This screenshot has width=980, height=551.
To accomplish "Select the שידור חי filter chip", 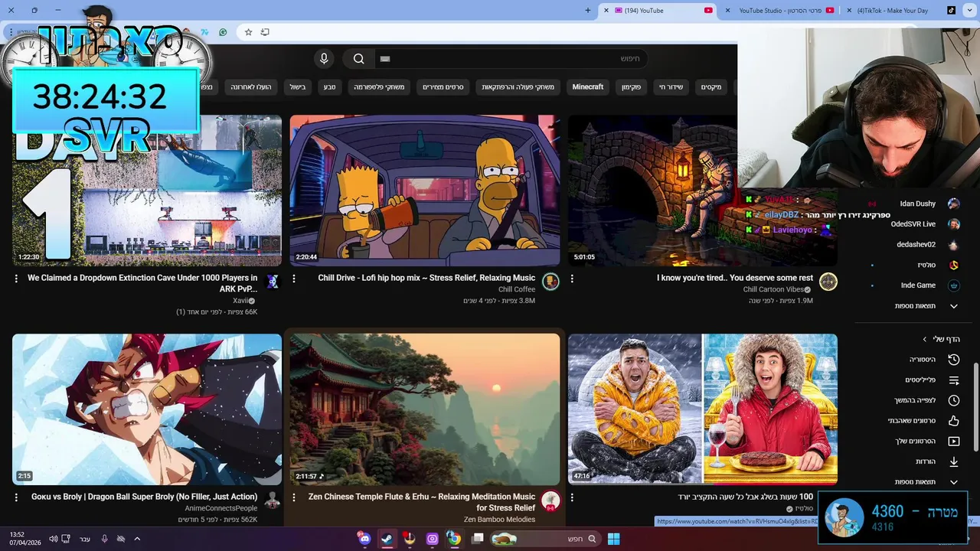I will click(671, 87).
